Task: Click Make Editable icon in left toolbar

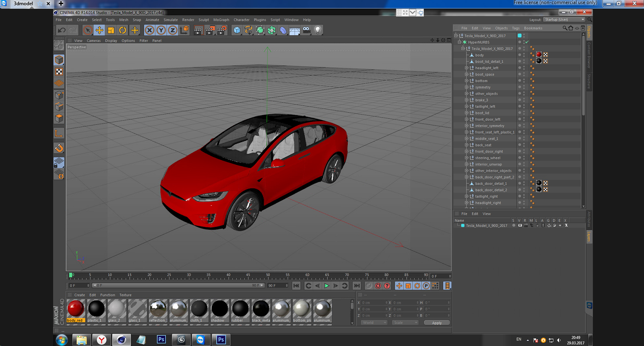Action: pos(59,45)
